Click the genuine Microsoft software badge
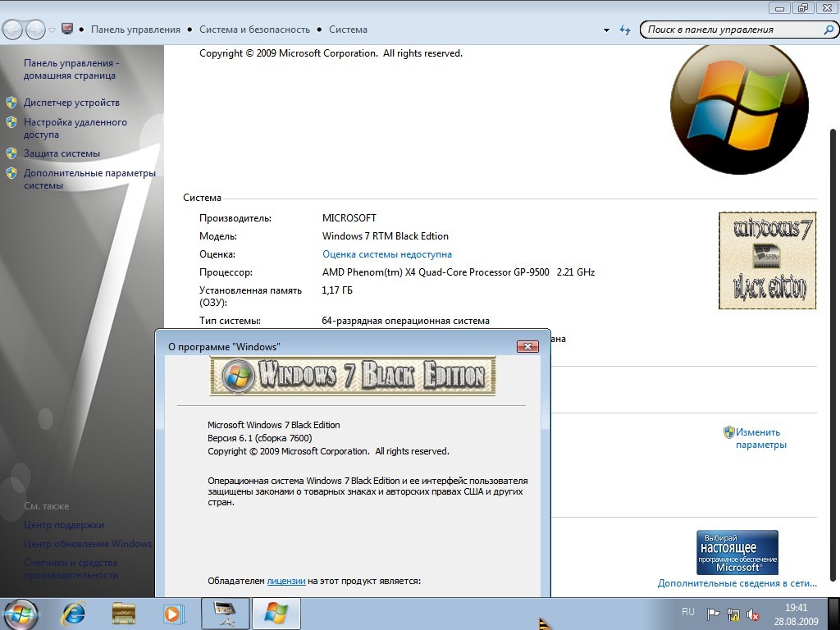The image size is (840, 630). pyautogui.click(x=737, y=552)
